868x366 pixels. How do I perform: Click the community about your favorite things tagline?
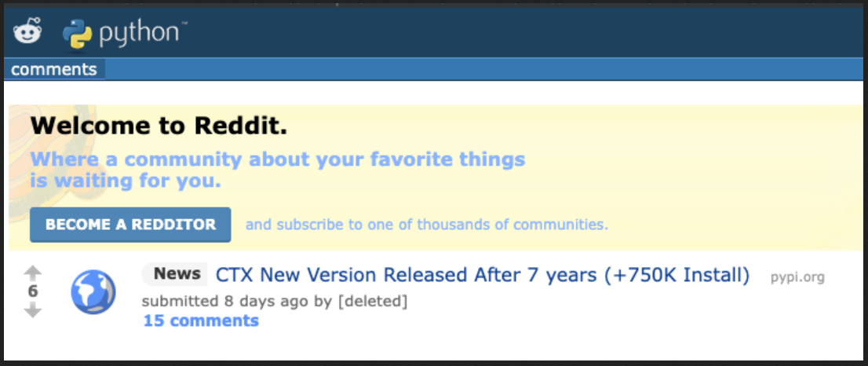click(277, 170)
